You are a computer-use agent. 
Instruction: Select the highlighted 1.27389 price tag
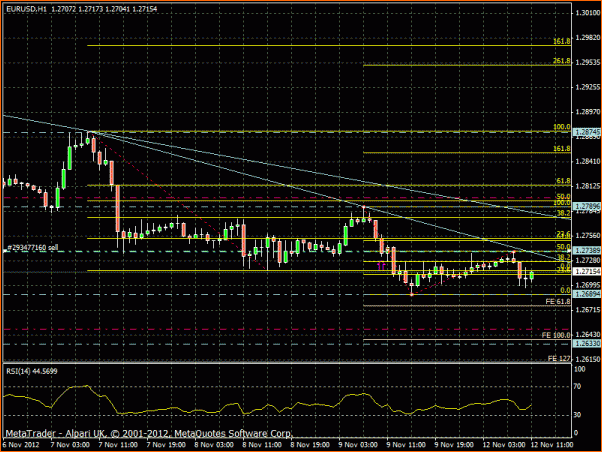587,250
